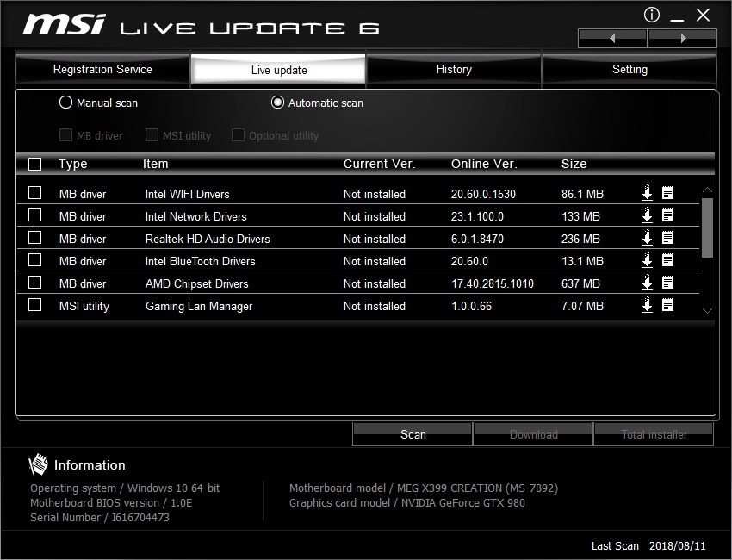This screenshot has width=732, height=560.
Task: Switch to the Live update tab
Action: [x=279, y=70]
